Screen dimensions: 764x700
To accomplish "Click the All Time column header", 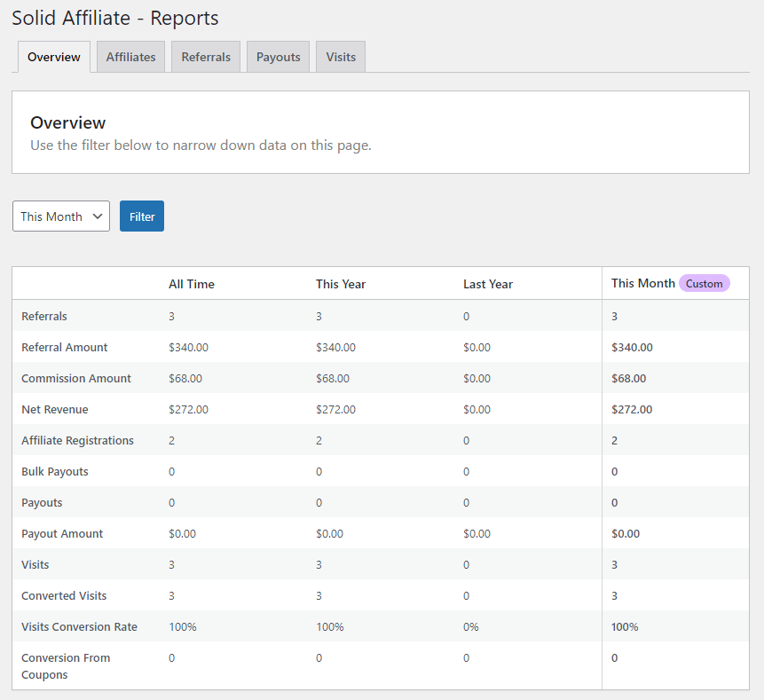I will pos(191,284).
